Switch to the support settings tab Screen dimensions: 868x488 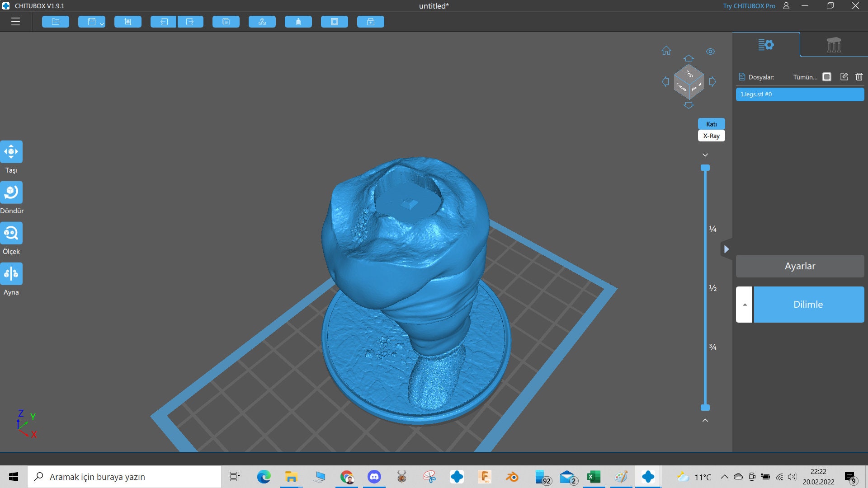pos(833,45)
